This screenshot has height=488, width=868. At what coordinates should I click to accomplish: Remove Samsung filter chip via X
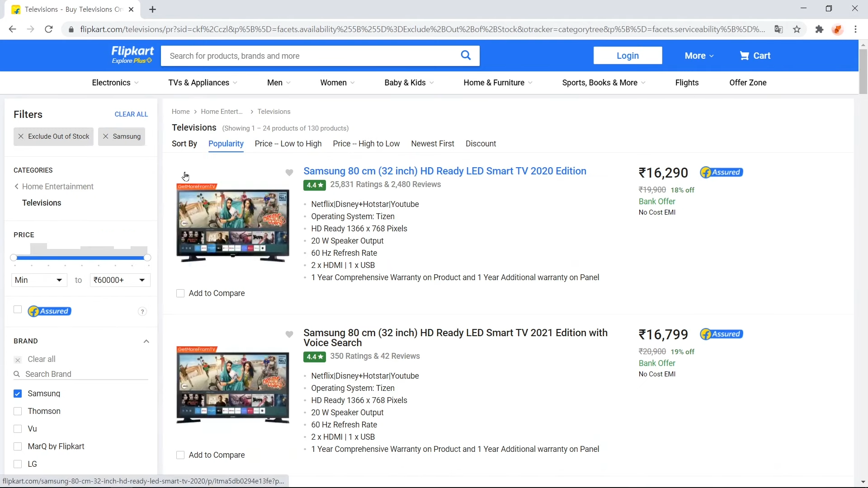click(x=106, y=136)
